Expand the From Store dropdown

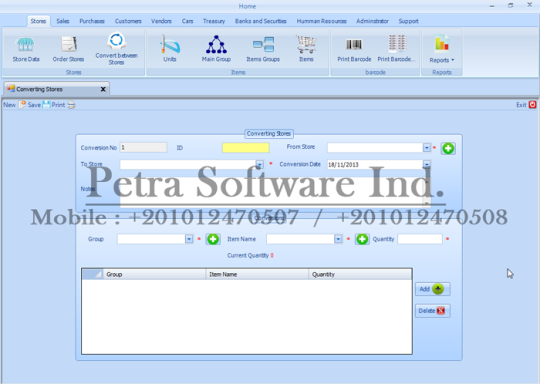[427, 148]
